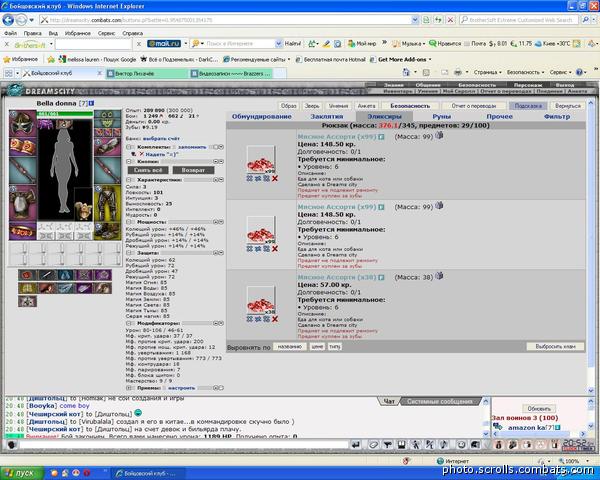Image resolution: width=600 pixels, height=480 pixels.
Task: Click the Выбросить хлам button
Action: coord(555,346)
